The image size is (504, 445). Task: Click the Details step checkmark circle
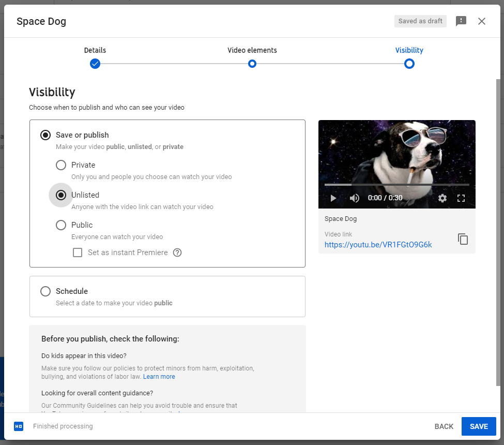(95, 64)
